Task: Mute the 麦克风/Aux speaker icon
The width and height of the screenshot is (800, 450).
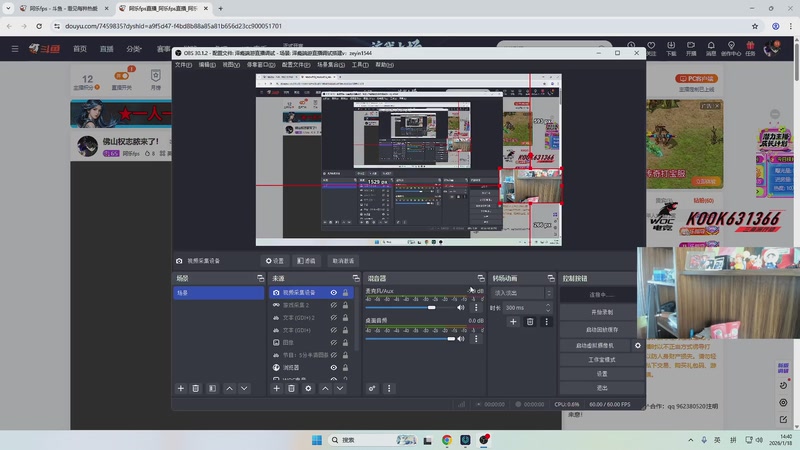Action: 461,308
